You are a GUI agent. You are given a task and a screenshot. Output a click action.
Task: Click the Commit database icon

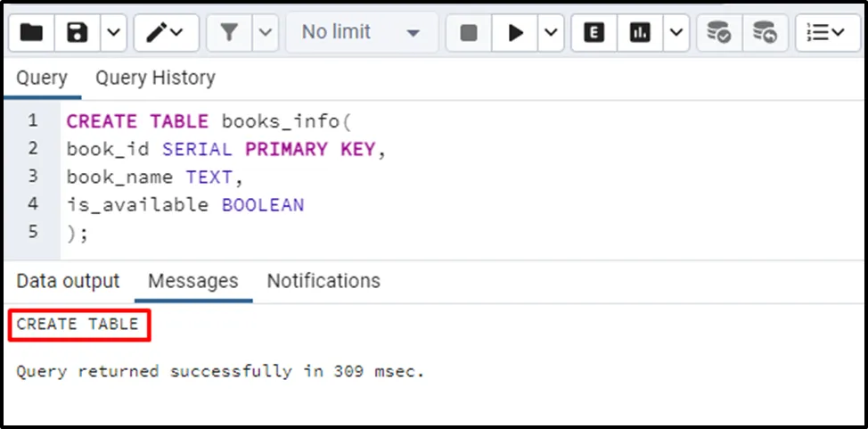tap(718, 33)
